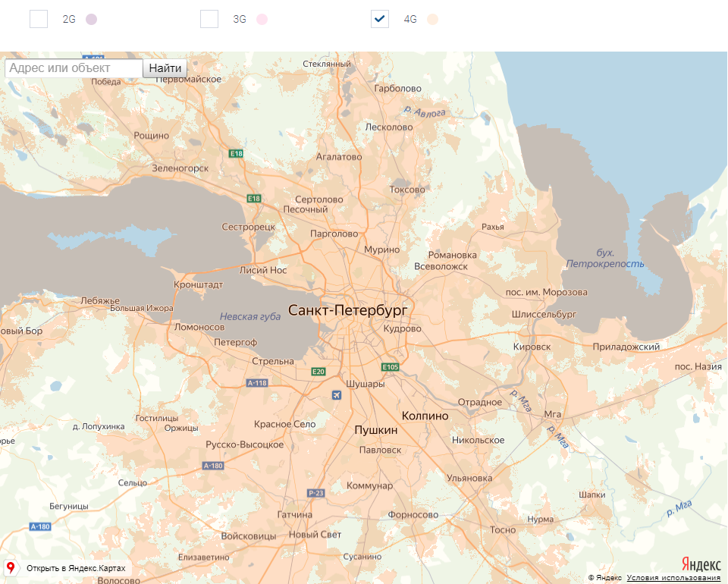Click the 'Сестрорецк' map label

[x=249, y=227]
